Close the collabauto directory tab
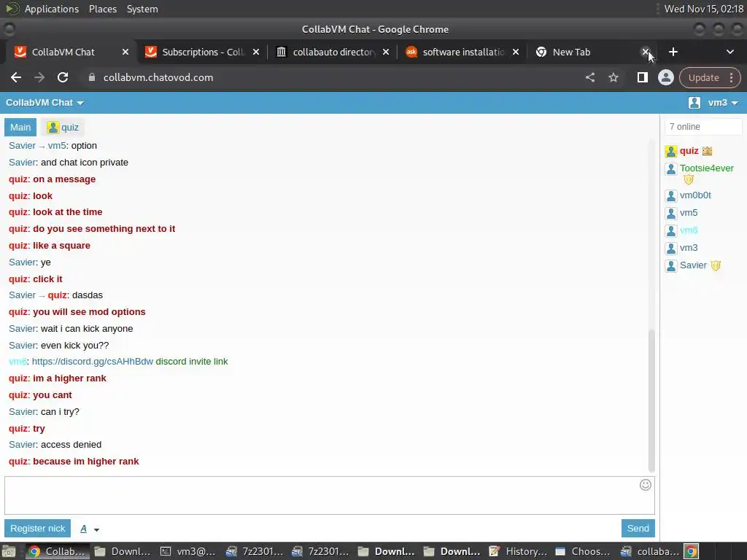This screenshot has height=560, width=747. 386,52
